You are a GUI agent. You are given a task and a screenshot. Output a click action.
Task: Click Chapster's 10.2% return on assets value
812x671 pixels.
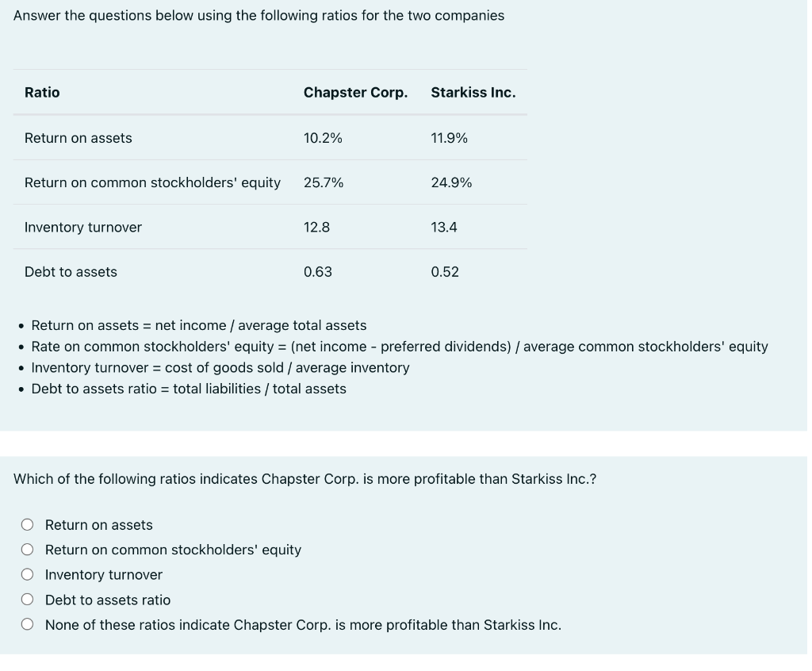coord(323,137)
